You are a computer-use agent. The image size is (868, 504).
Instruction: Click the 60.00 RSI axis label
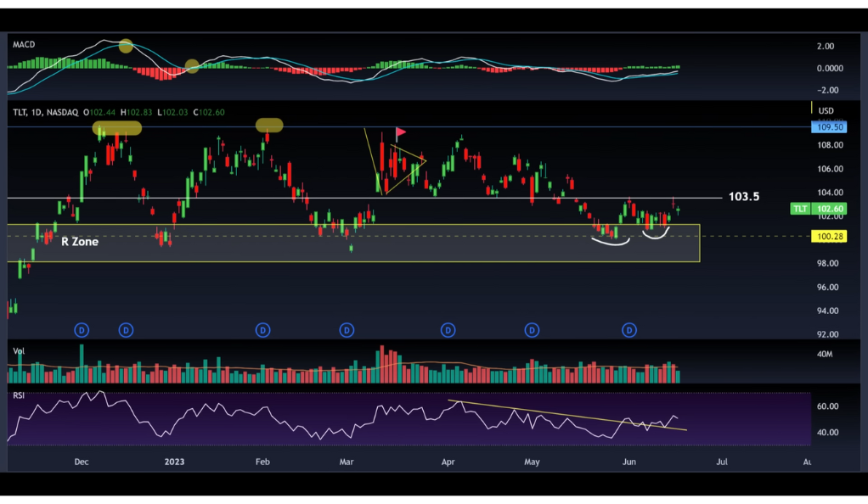[827, 406]
